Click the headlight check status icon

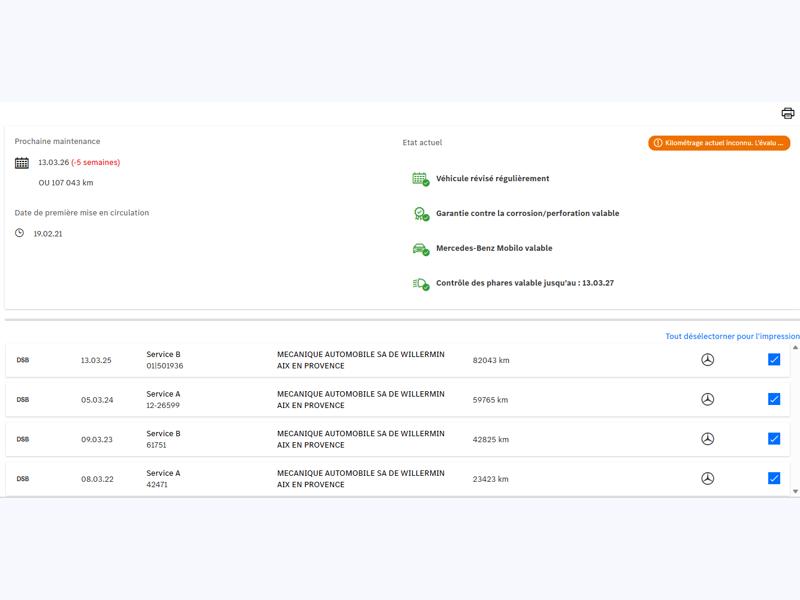[420, 284]
